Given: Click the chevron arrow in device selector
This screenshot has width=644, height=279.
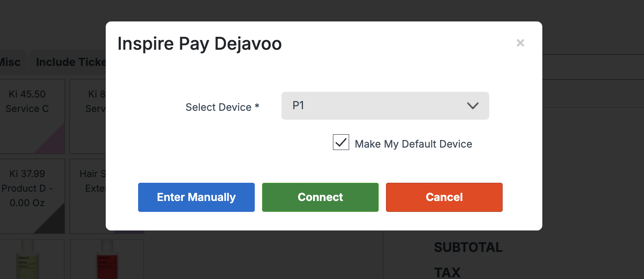Looking at the screenshot, I should pyautogui.click(x=473, y=106).
